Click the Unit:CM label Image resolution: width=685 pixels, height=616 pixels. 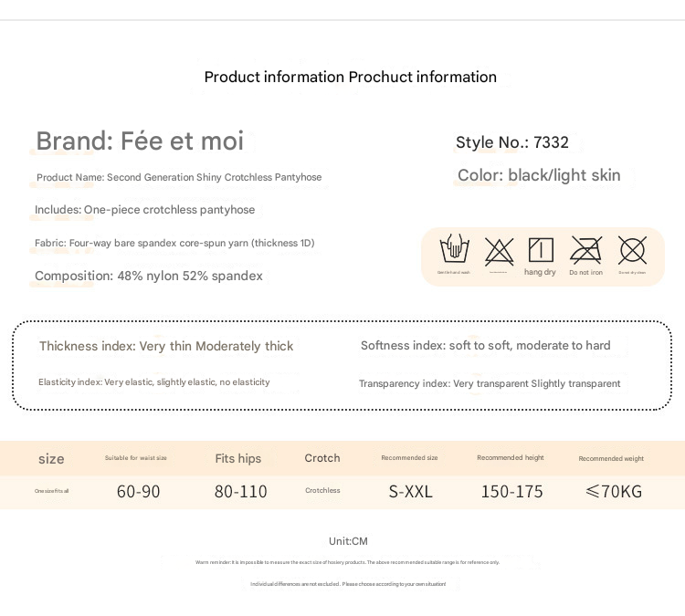pos(349,541)
